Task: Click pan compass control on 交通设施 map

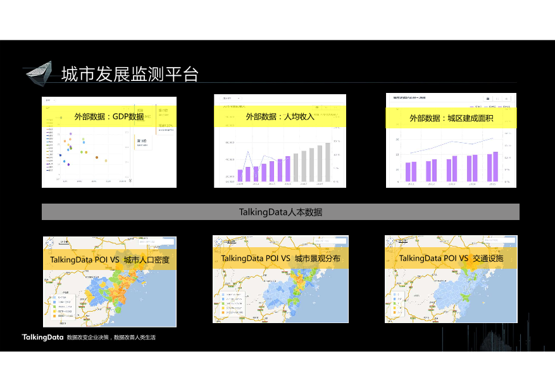Action: [390, 241]
